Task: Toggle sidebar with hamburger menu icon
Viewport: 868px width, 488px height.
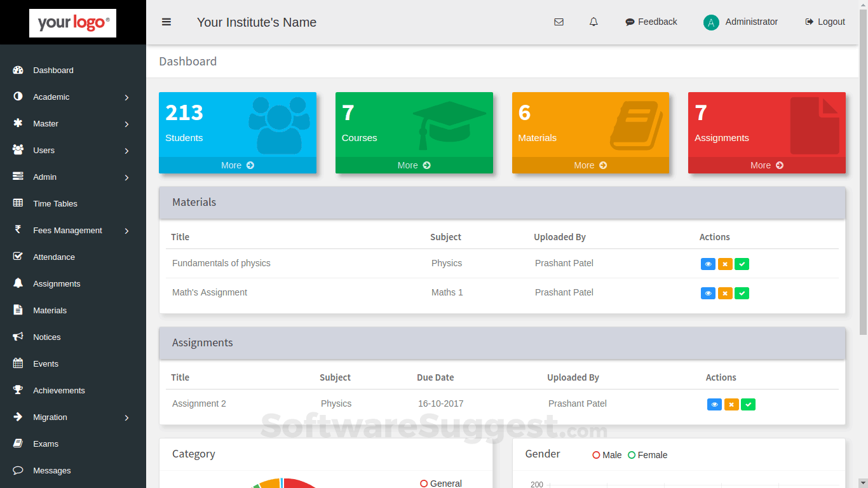Action: [x=166, y=22]
